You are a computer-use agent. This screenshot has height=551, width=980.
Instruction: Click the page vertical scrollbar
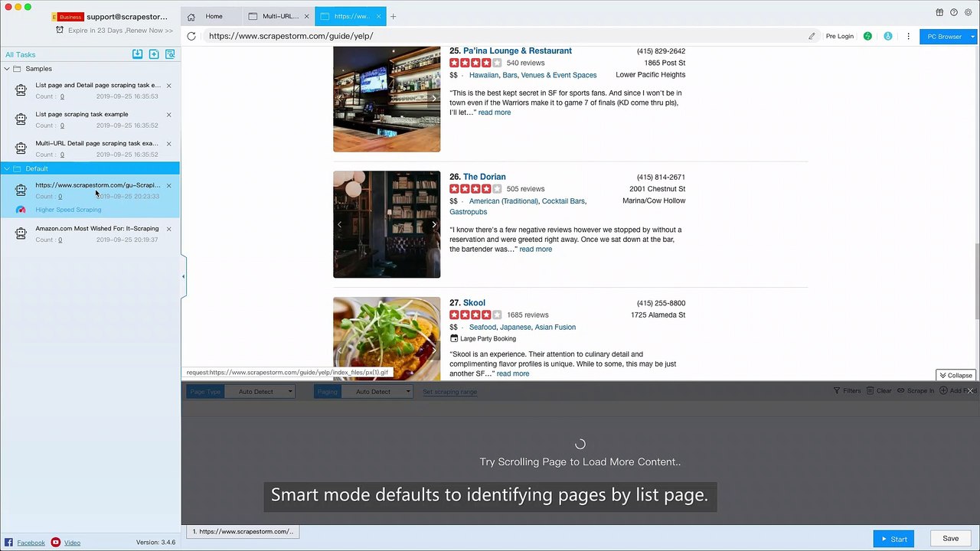(976, 282)
